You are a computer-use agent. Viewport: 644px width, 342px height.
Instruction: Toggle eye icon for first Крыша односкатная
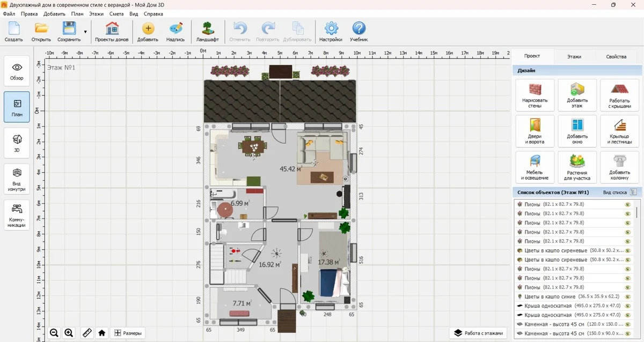coord(627,306)
